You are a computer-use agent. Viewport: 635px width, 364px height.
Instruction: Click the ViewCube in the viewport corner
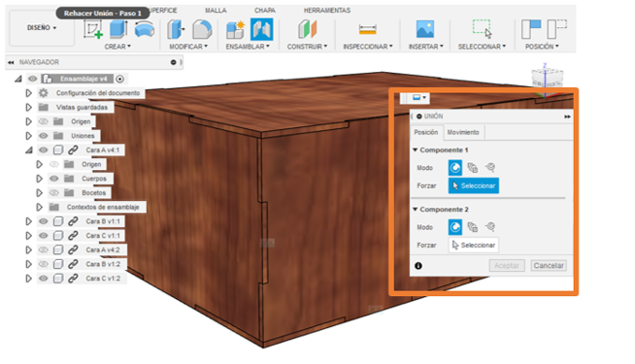point(547,78)
